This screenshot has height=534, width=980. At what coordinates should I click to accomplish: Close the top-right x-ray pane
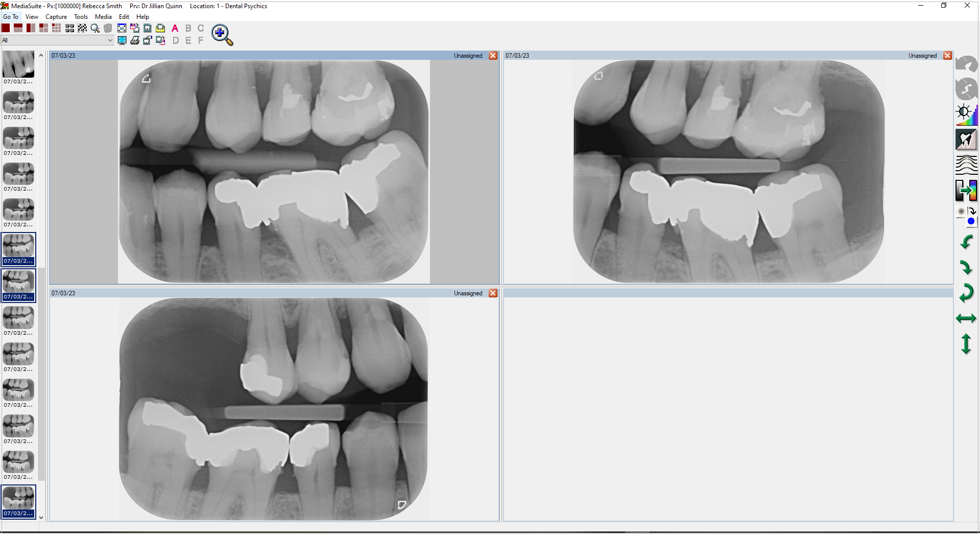point(948,56)
